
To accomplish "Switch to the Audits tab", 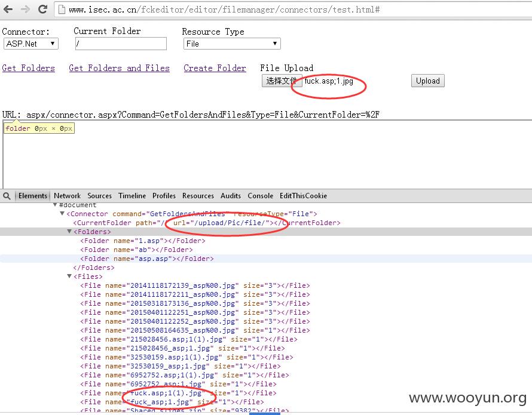I will pyautogui.click(x=231, y=196).
